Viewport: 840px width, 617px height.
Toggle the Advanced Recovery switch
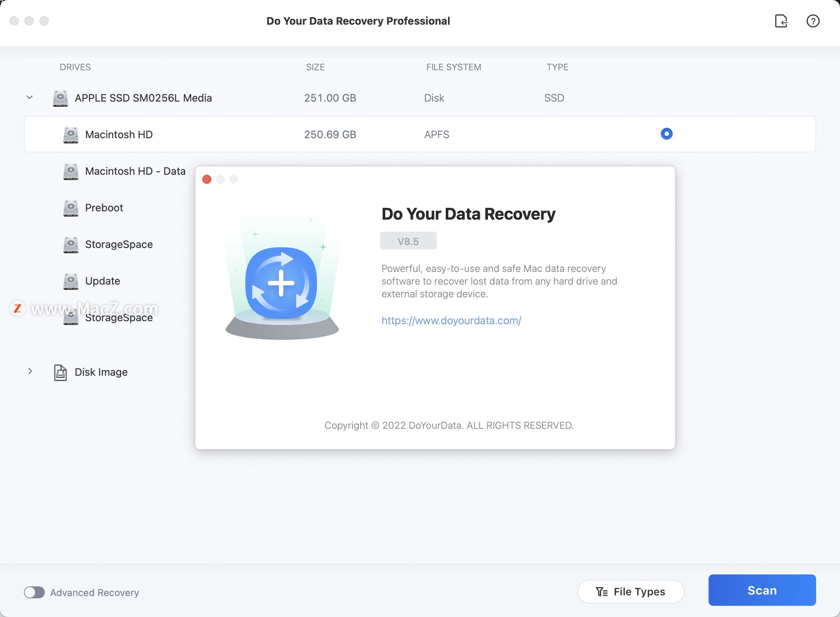click(34, 592)
